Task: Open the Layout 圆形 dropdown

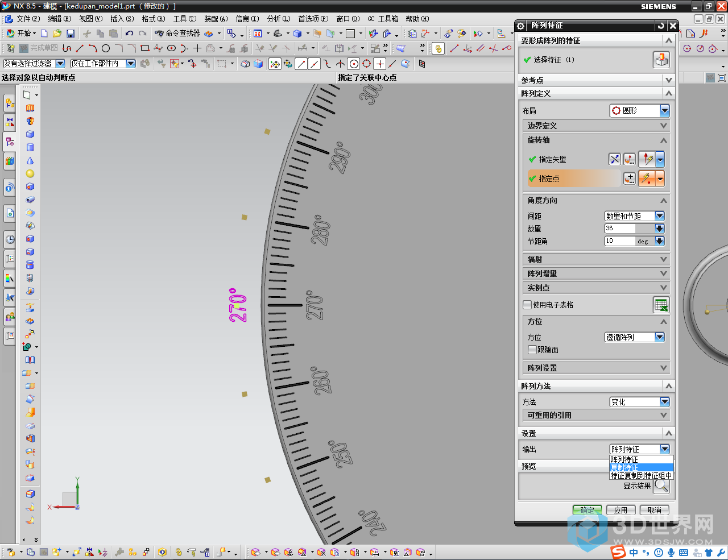Action: click(x=640, y=110)
